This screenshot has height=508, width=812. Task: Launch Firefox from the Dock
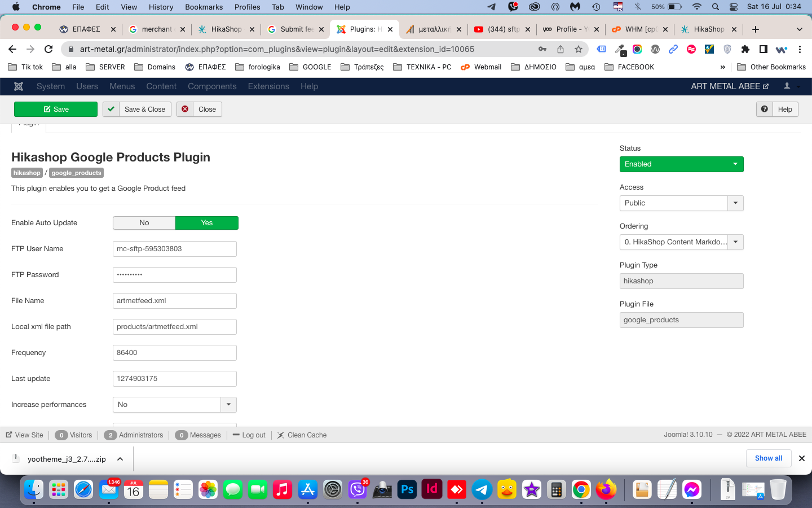coord(606,489)
